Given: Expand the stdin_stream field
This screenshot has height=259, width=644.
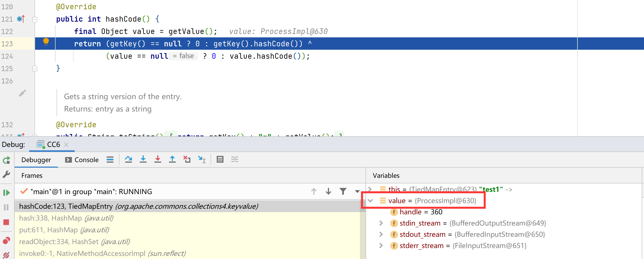Looking at the screenshot, I should 381,223.
